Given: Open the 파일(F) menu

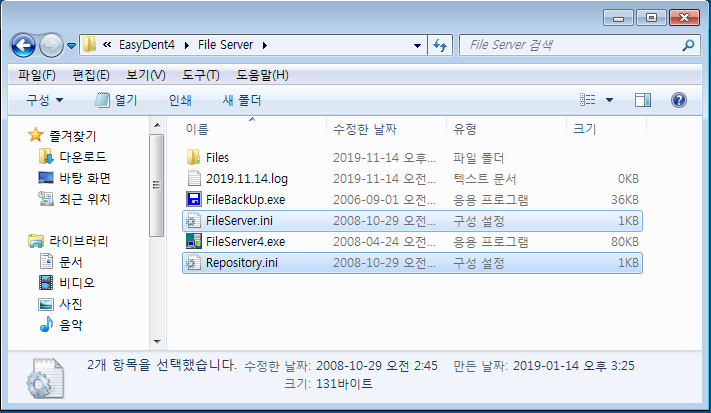Looking at the screenshot, I should [37, 75].
